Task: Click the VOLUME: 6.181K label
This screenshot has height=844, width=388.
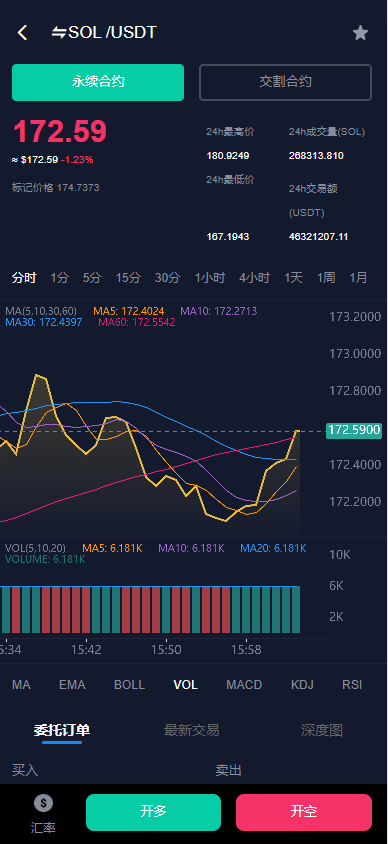Action: tap(45, 560)
